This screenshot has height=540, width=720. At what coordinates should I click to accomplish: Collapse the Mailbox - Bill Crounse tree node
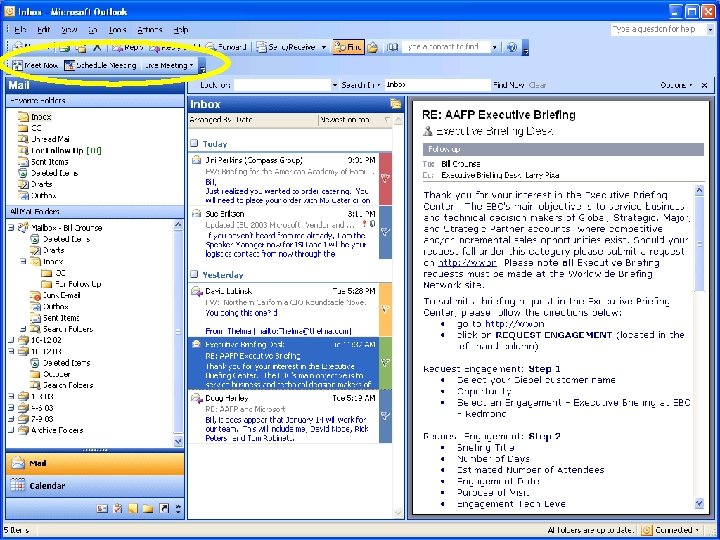pyautogui.click(x=11, y=227)
